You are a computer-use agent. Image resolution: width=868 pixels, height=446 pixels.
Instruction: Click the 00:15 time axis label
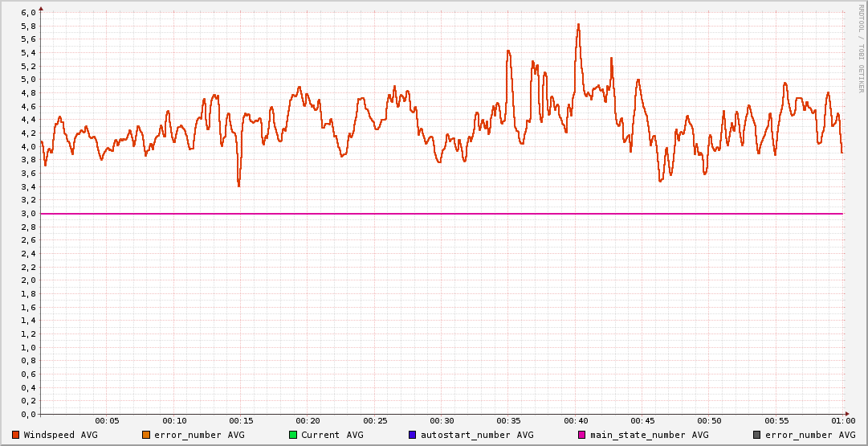pyautogui.click(x=241, y=421)
